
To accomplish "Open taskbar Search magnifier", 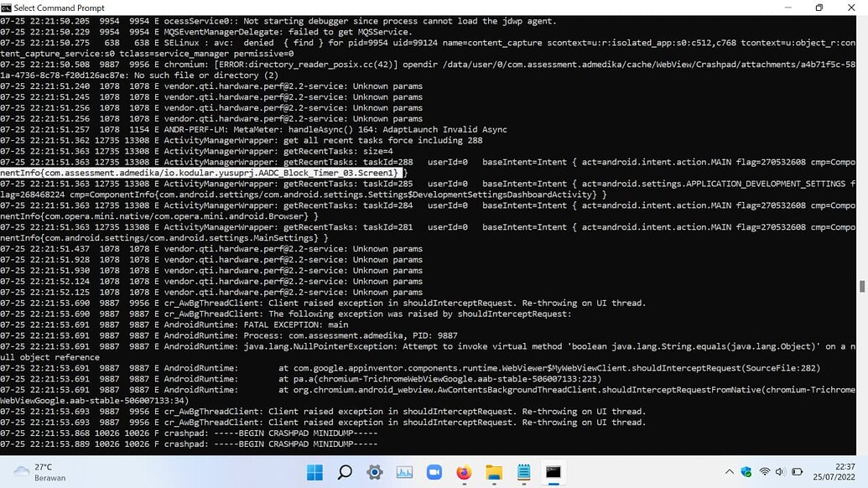I will point(345,473).
